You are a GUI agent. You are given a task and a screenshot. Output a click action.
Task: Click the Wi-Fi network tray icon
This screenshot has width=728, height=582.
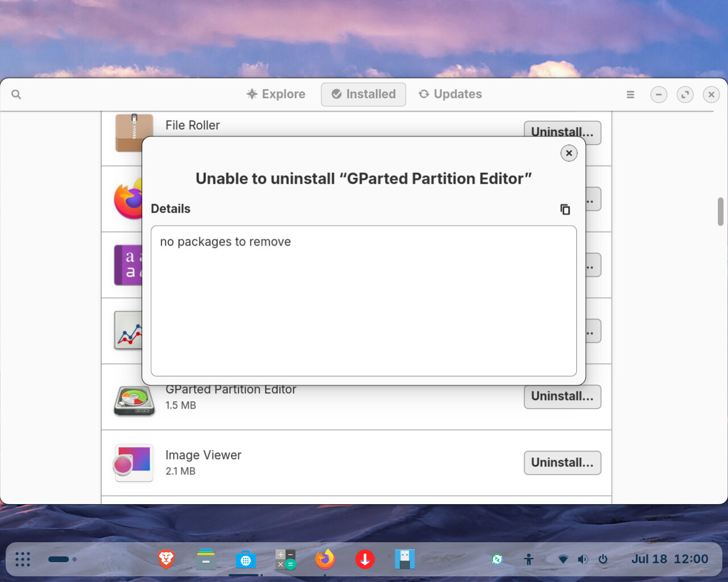pyautogui.click(x=563, y=559)
